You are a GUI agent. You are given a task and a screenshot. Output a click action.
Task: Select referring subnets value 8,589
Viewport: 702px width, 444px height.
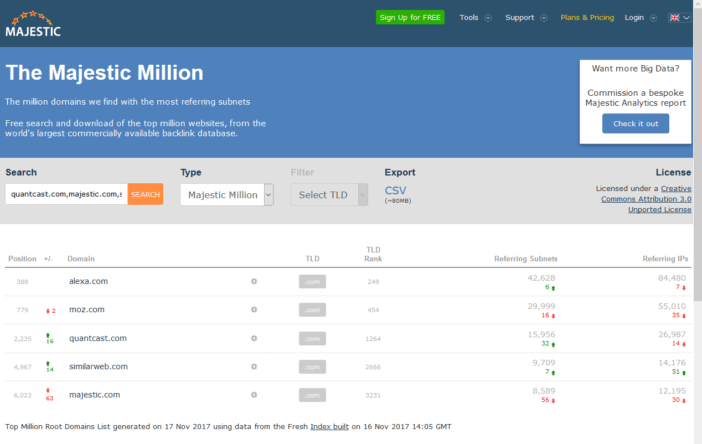click(544, 391)
